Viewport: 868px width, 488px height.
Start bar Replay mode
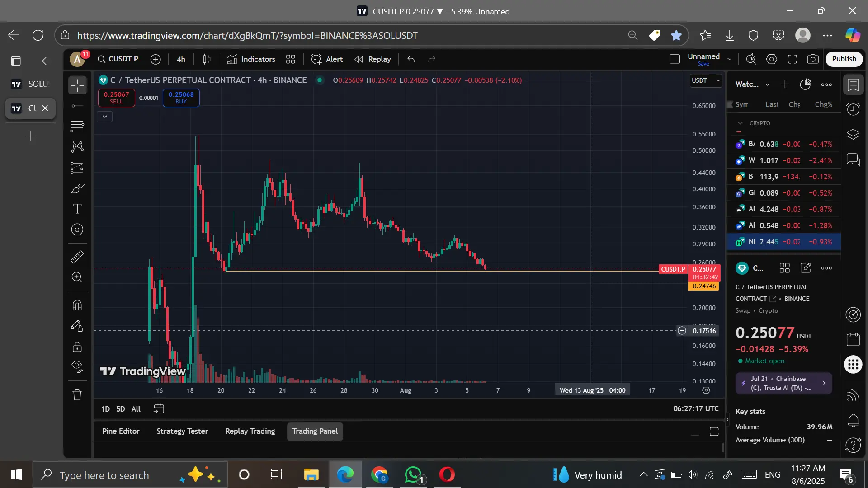point(373,59)
